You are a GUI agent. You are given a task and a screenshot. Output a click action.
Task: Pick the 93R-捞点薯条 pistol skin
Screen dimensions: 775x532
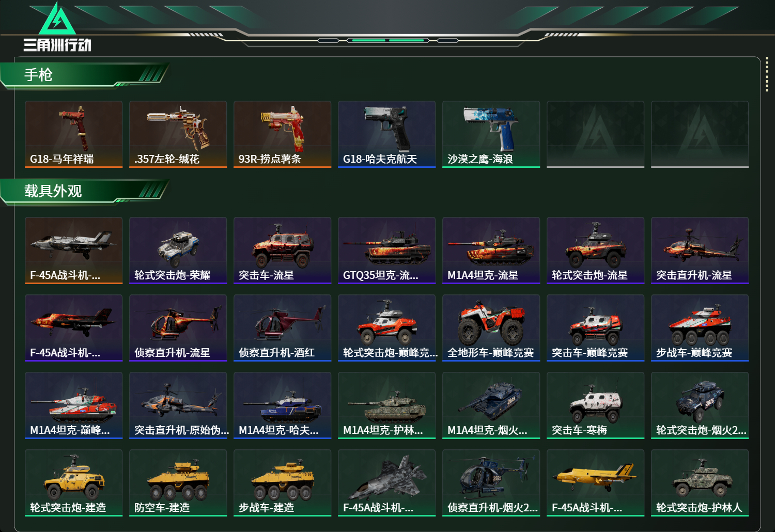[x=282, y=134]
